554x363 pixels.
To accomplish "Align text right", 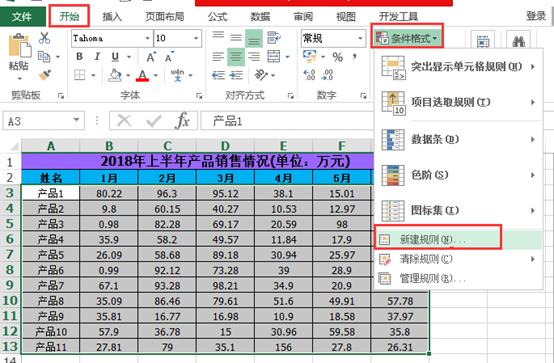I will point(254,57).
